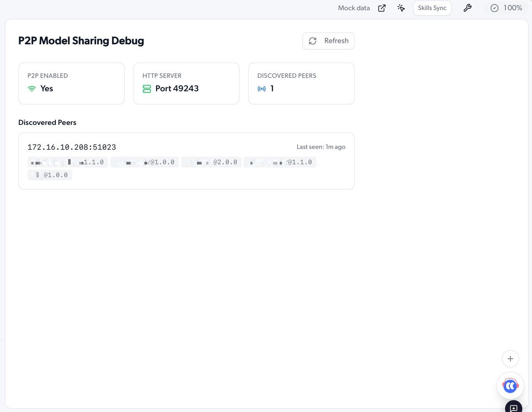Click the HTTP SERVER label

click(x=162, y=76)
